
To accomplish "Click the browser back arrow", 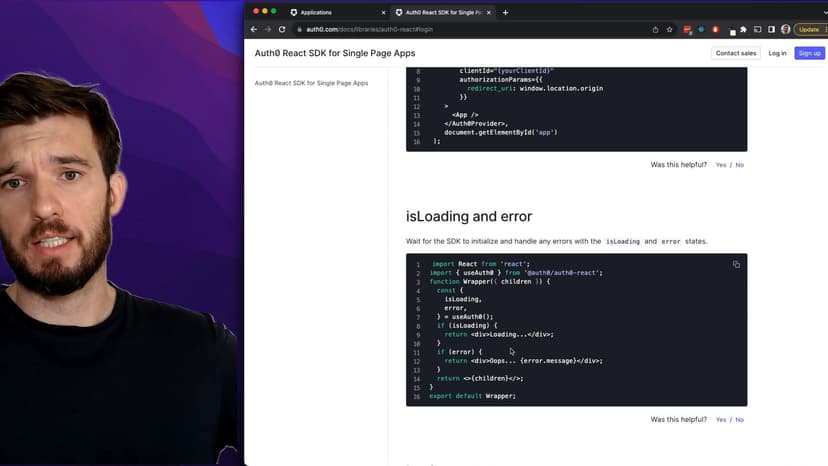I will pyautogui.click(x=254, y=29).
